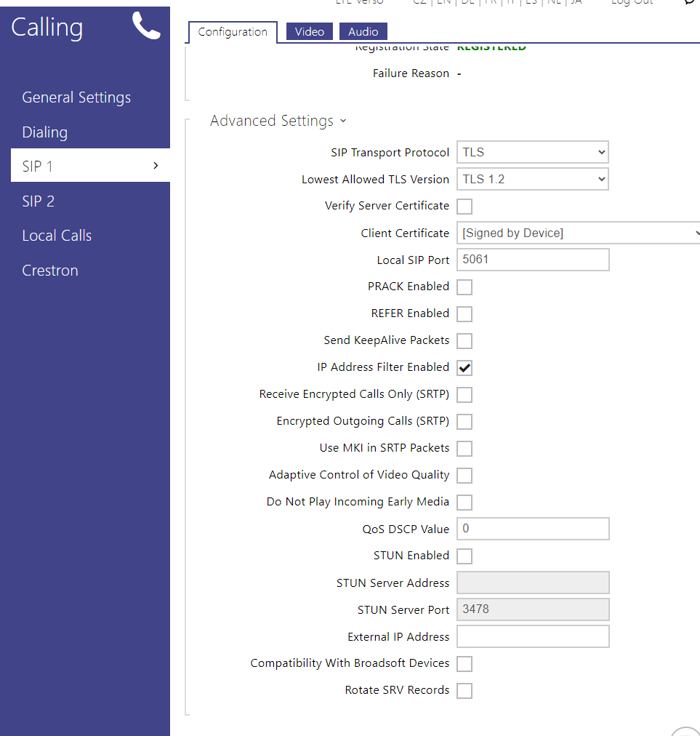Screen dimensions: 700x736
Task: Open the Crestron sidebar item
Action: 50,271
